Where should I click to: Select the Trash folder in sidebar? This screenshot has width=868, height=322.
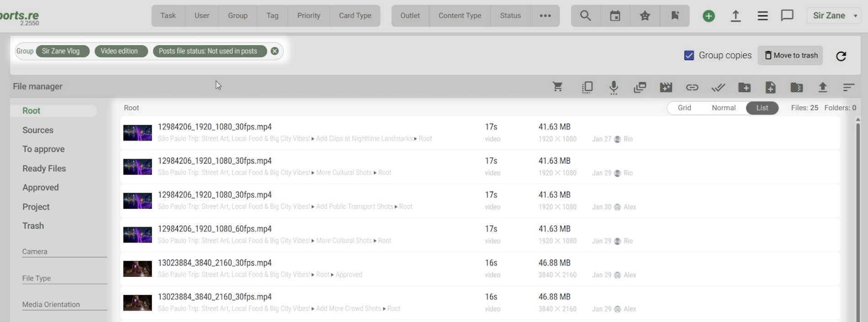pos(33,226)
